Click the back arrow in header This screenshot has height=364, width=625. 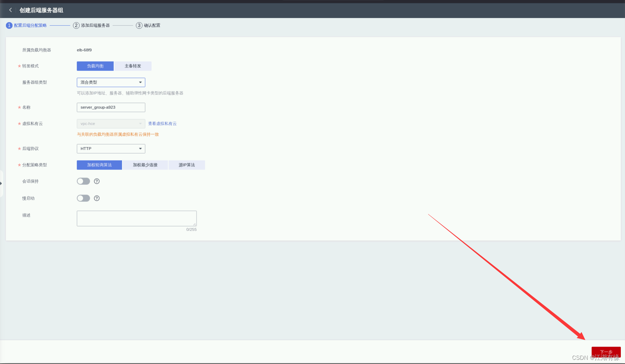click(x=10, y=10)
